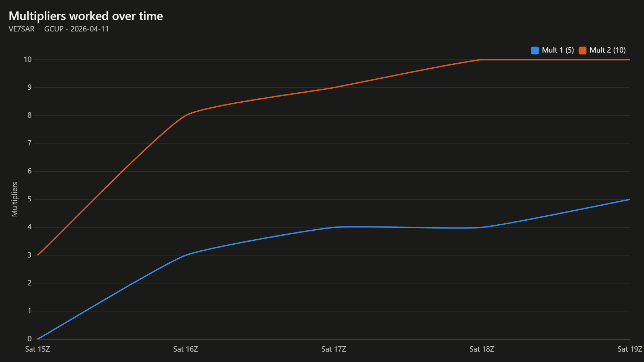
Task: Click the y-axis tick label '10'
Action: 28,59
